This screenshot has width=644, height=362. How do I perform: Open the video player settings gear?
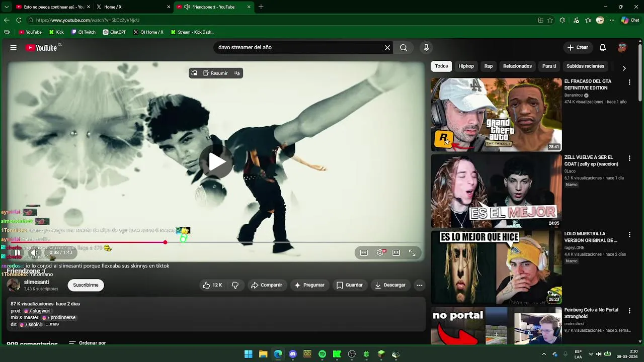tap(380, 253)
